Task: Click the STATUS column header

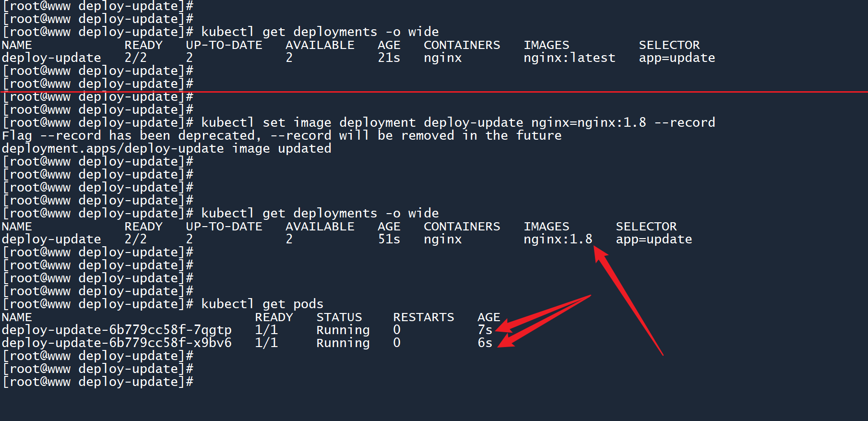Action: point(339,317)
